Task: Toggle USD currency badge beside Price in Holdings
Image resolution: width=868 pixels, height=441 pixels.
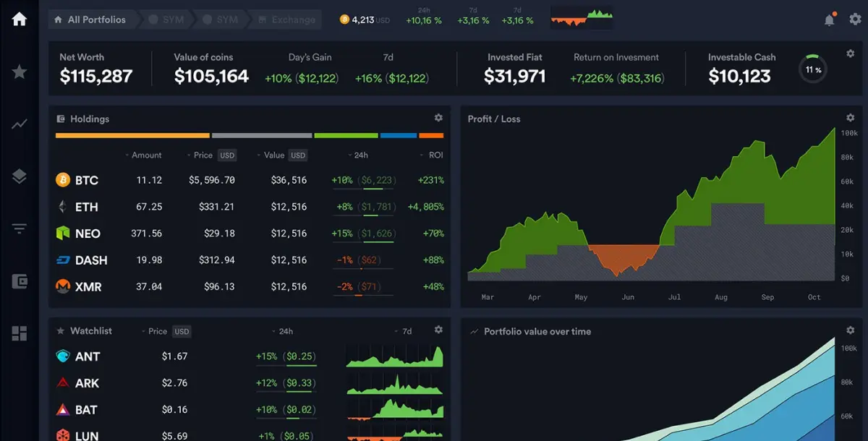Action: (227, 155)
